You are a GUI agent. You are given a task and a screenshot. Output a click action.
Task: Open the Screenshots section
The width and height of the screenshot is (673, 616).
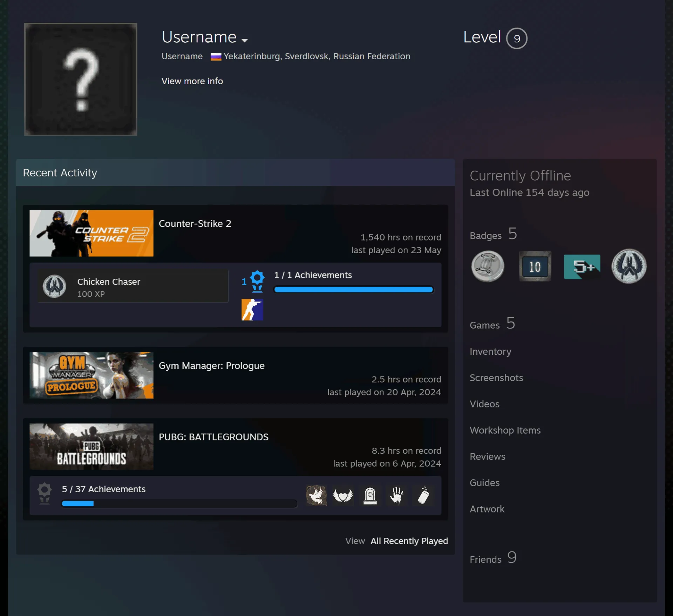496,378
